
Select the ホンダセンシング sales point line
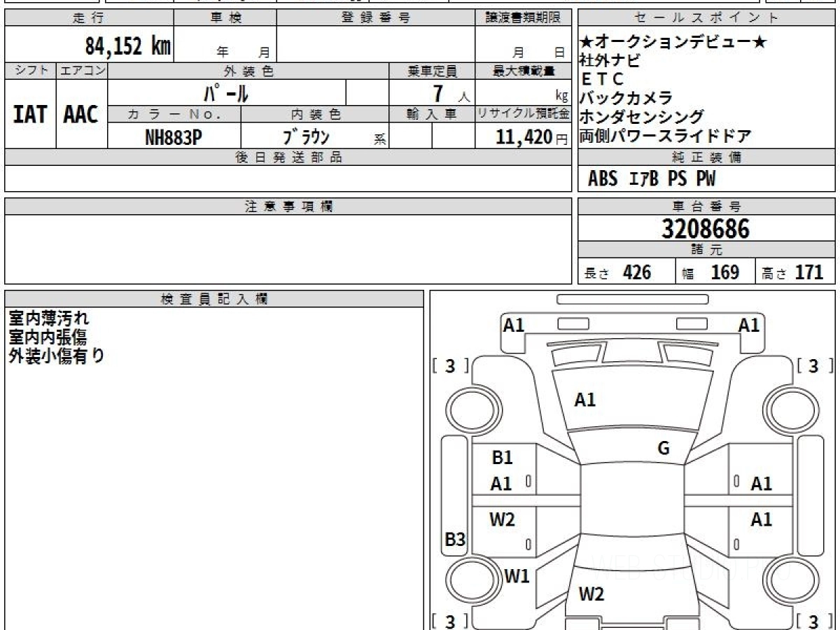tap(641, 117)
